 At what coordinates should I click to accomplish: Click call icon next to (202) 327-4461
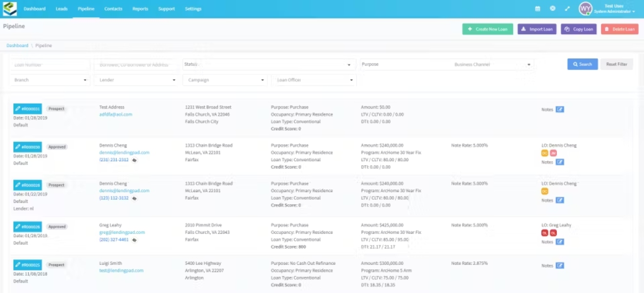click(134, 240)
